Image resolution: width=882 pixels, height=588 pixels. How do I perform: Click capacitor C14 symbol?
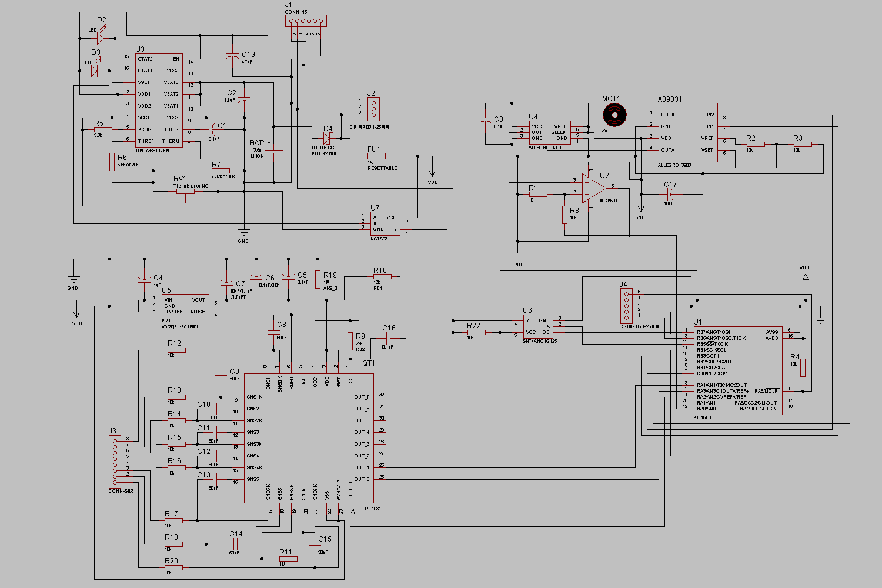(x=235, y=544)
